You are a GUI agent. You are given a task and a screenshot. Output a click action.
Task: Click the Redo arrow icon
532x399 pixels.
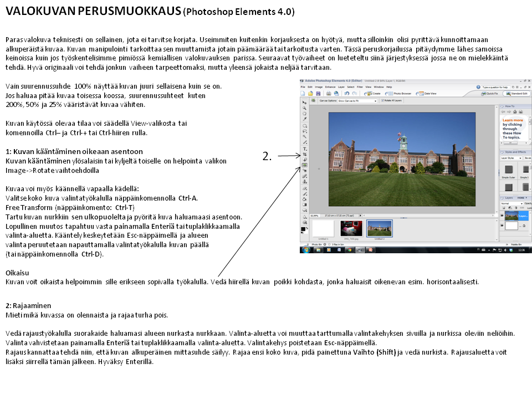pos(355,93)
